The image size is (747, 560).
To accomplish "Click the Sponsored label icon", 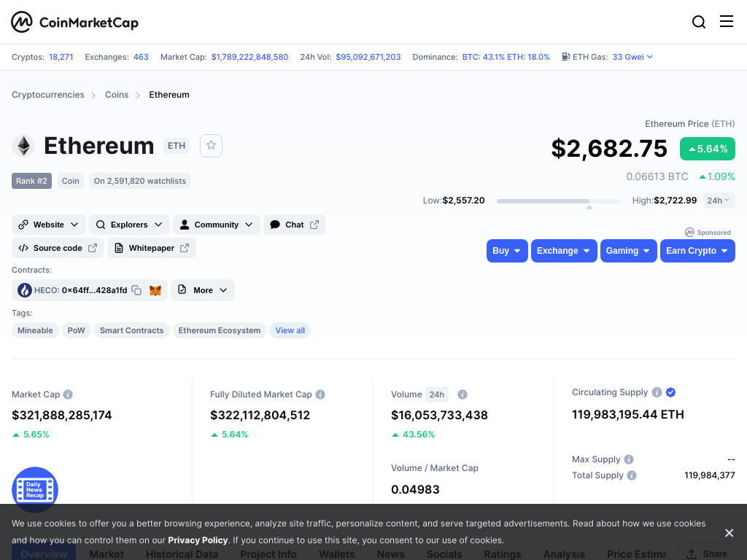I will pos(689,232).
